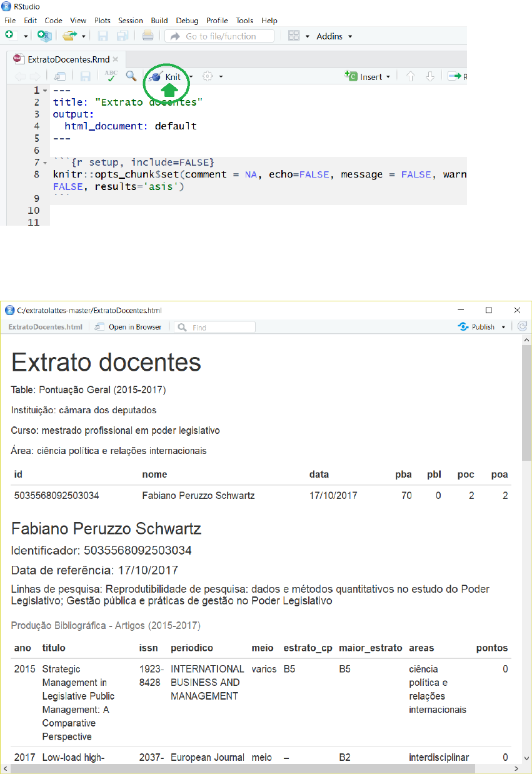Open the File menu
The height and width of the screenshot is (774, 532).
point(10,21)
